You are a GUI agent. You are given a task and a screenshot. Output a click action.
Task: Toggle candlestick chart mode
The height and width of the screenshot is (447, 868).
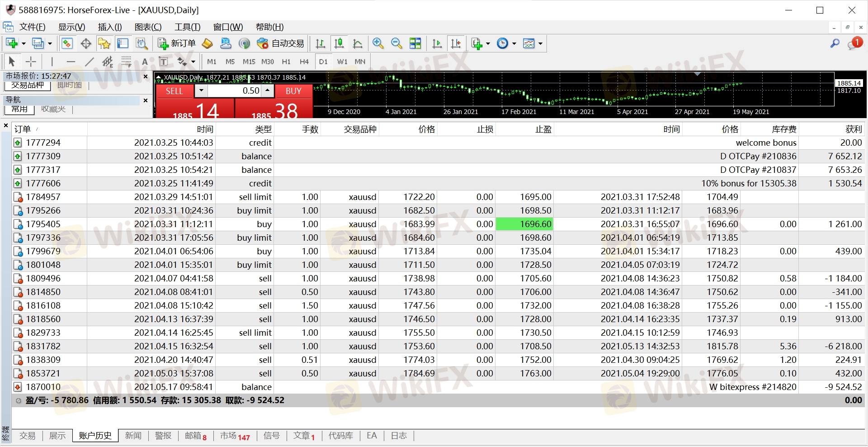[339, 43]
